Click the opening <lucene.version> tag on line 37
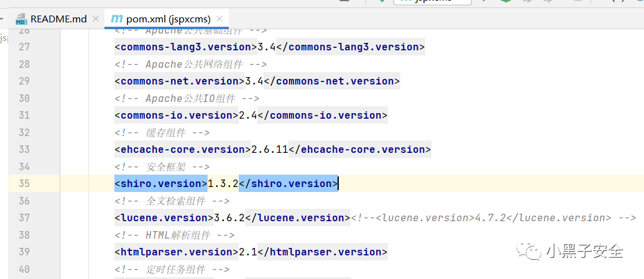The width and height of the screenshot is (644, 279). coord(164,217)
